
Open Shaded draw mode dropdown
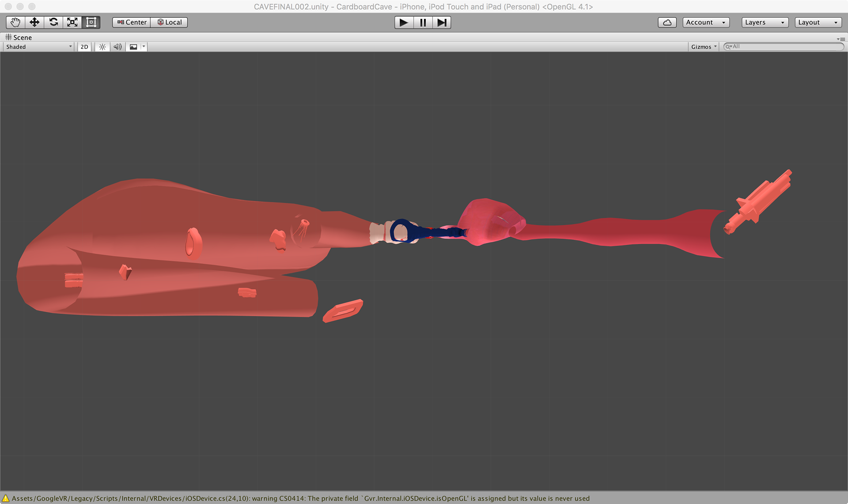tap(38, 47)
